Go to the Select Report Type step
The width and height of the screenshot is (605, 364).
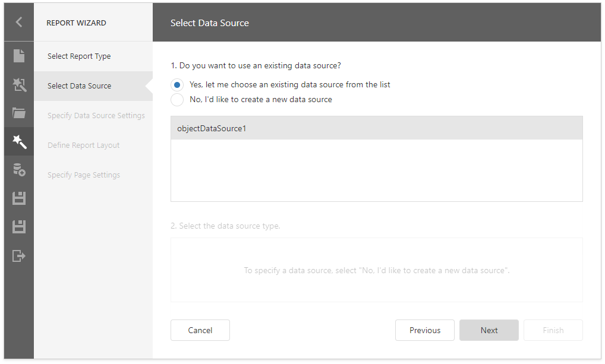(79, 56)
